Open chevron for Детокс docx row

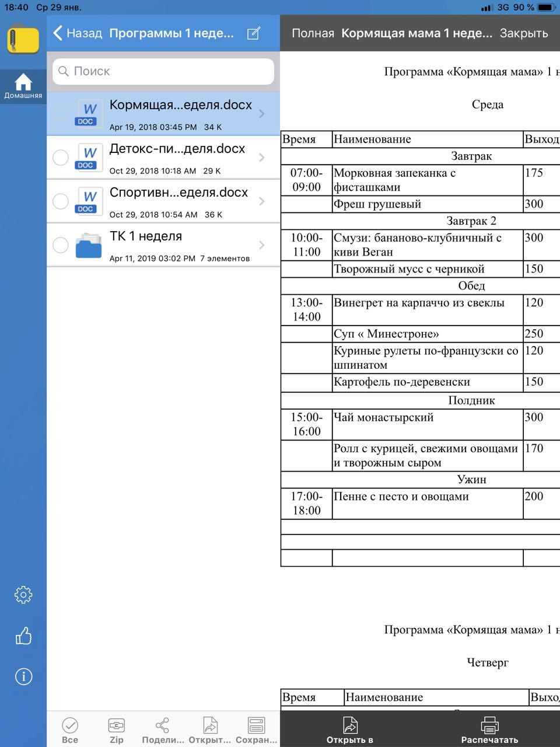coord(262,158)
